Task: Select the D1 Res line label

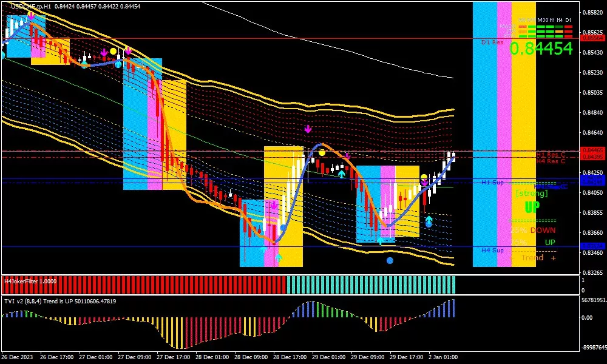Action: pos(492,42)
